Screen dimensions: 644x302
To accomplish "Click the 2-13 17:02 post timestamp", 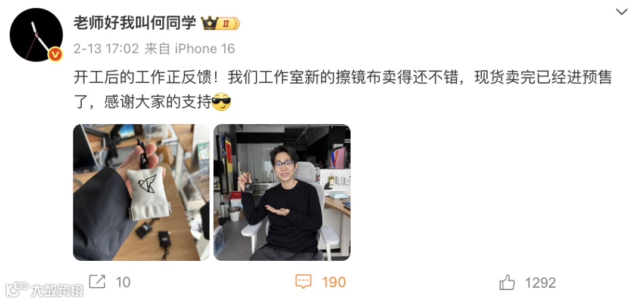I will [x=106, y=49].
